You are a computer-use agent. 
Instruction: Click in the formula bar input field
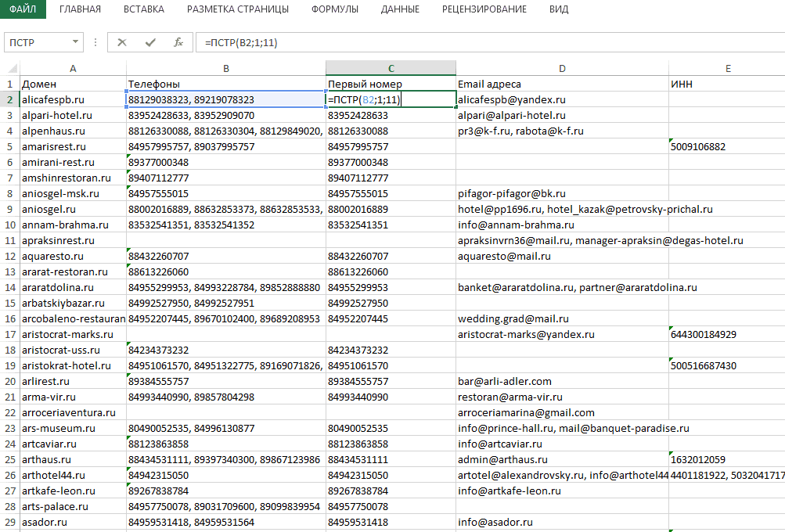(x=491, y=42)
